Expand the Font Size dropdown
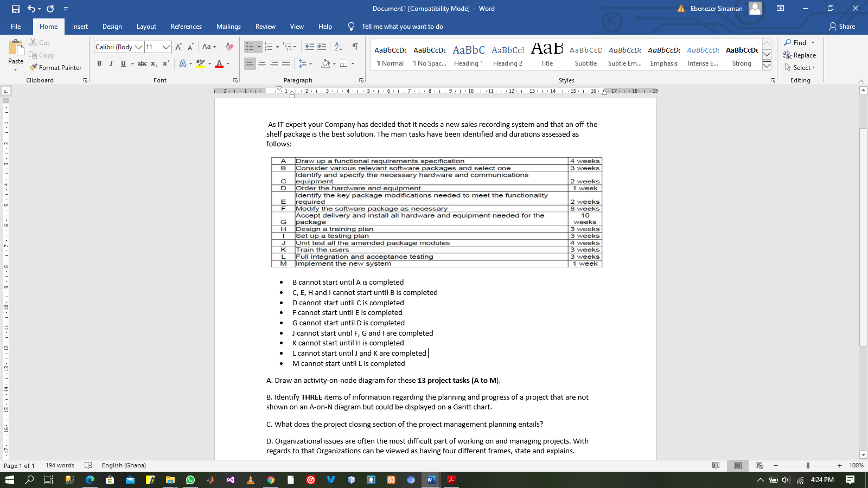868x488 pixels. [166, 47]
